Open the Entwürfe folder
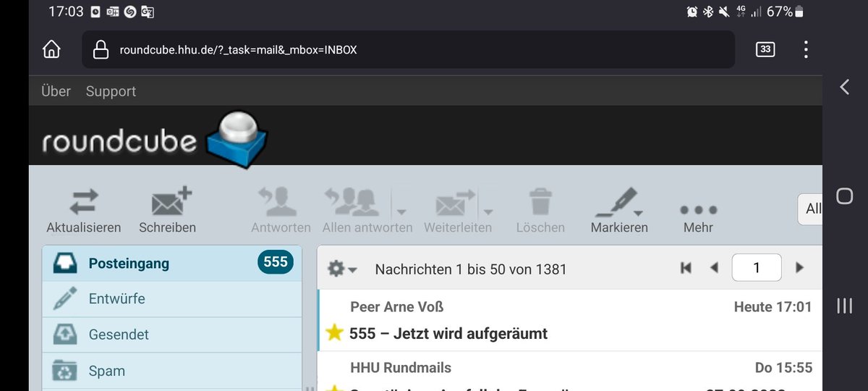 tap(172, 298)
